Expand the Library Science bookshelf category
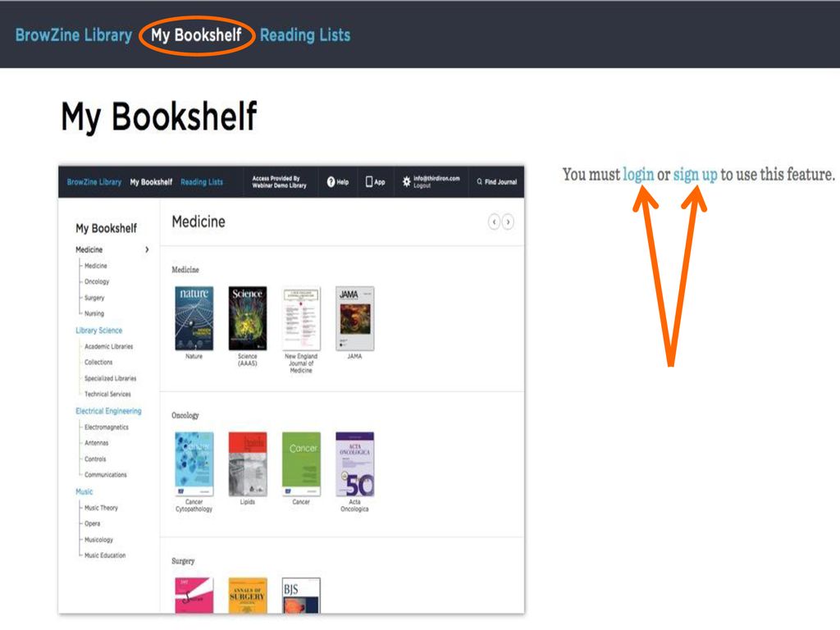840x630 pixels. (98, 331)
